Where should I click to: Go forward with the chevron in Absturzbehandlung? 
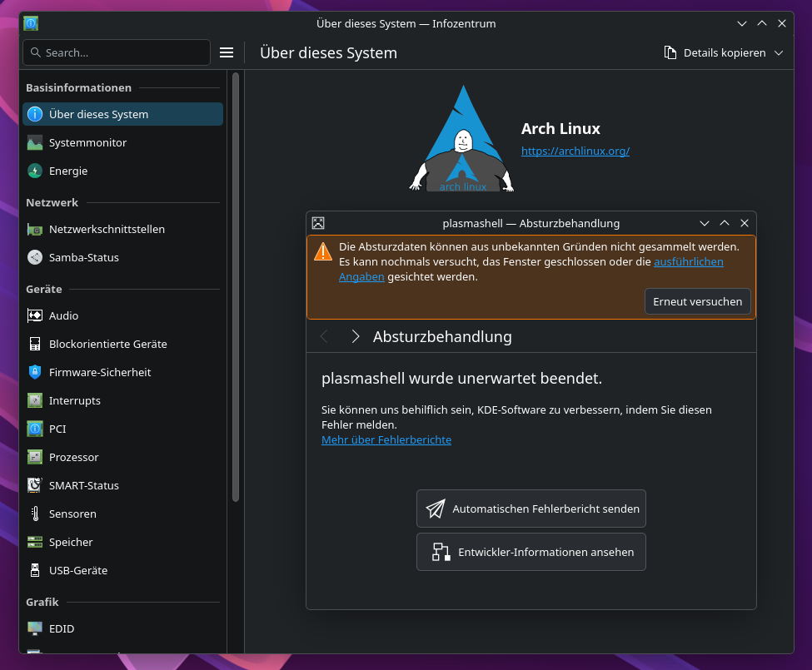pos(356,337)
